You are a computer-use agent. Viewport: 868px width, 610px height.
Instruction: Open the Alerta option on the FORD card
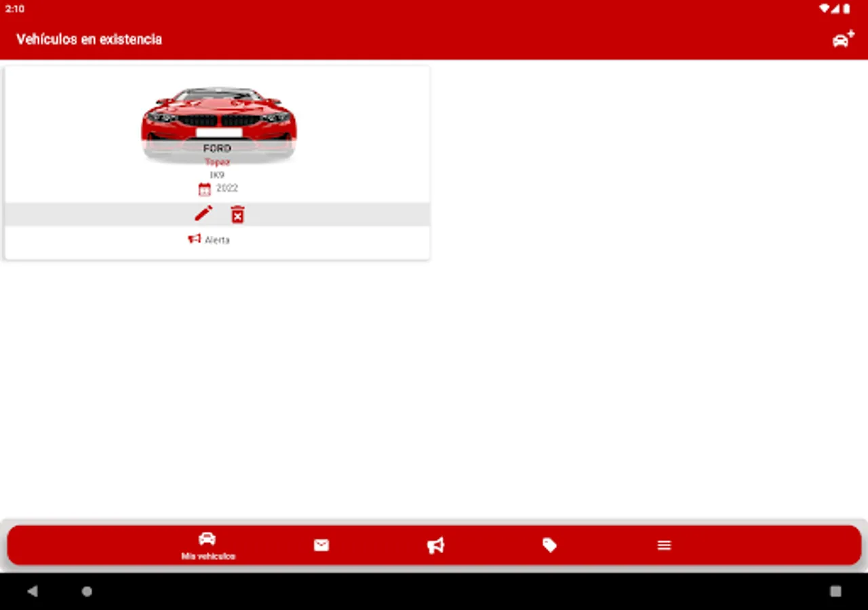tap(209, 239)
